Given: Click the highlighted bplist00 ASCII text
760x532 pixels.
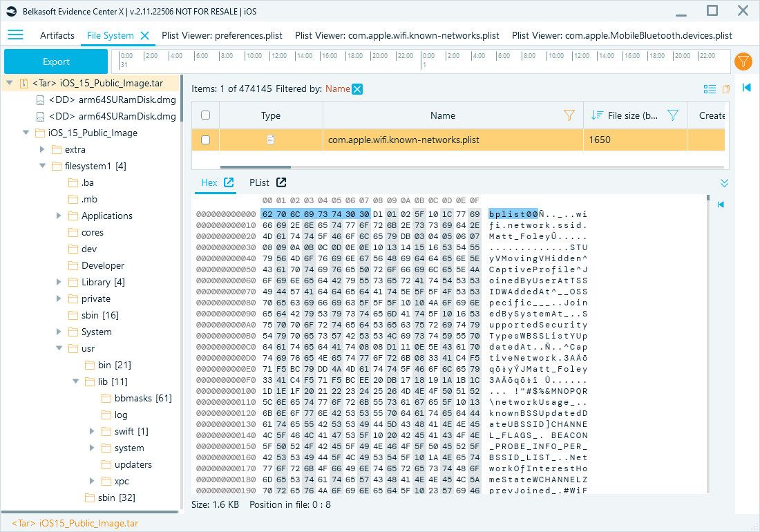Looking at the screenshot, I should click(x=513, y=214).
